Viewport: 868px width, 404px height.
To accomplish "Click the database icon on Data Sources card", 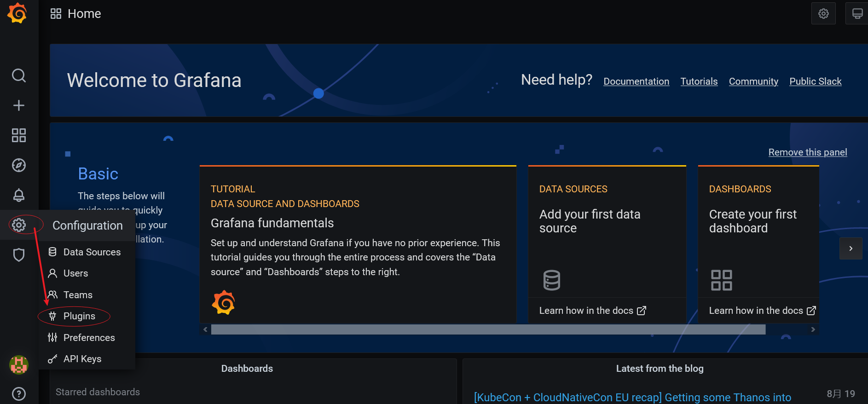I will (551, 280).
